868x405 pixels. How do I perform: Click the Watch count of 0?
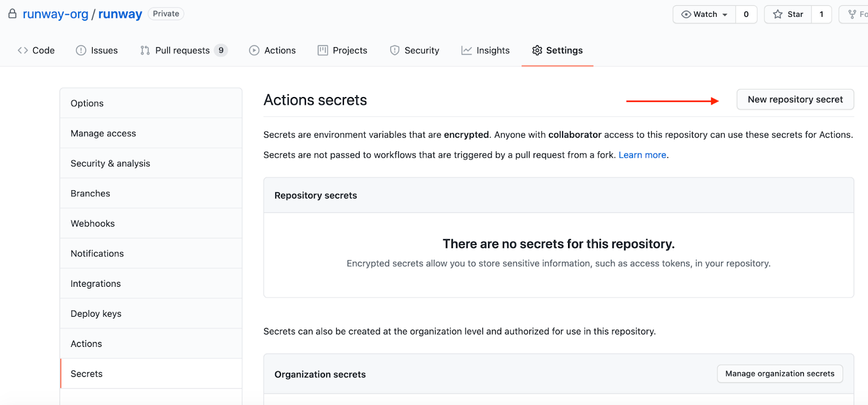tap(746, 15)
